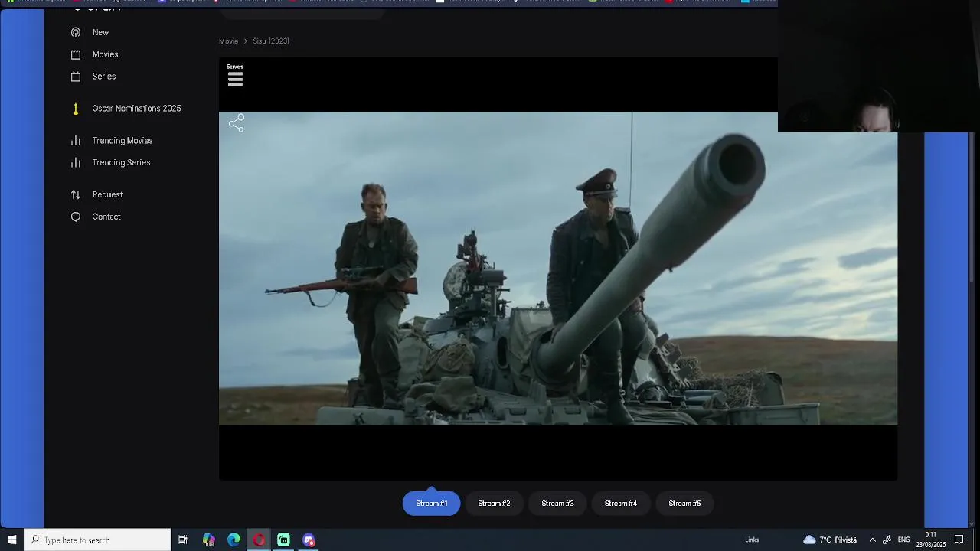
Task: Open the Opera browser taskbar icon
Action: 259,540
